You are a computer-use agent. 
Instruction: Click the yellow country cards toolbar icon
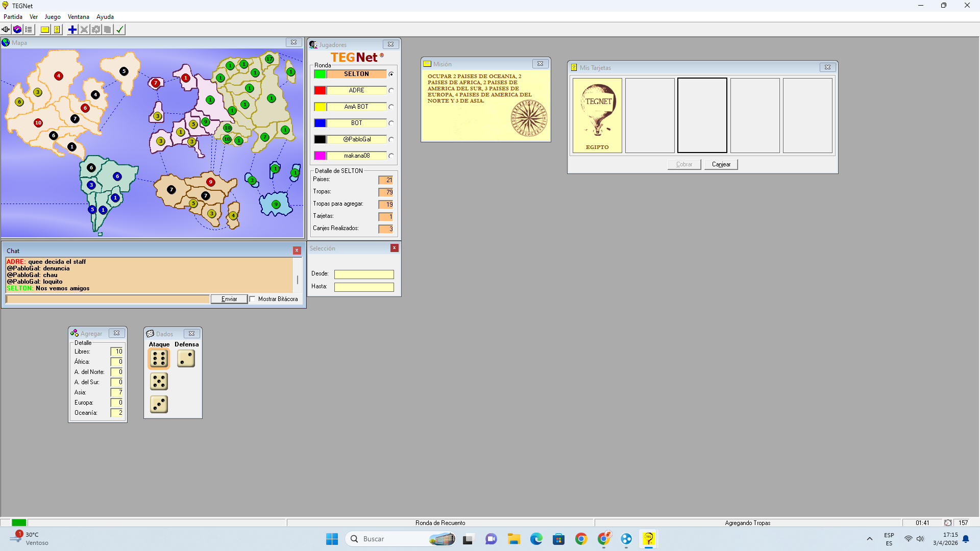tap(57, 30)
